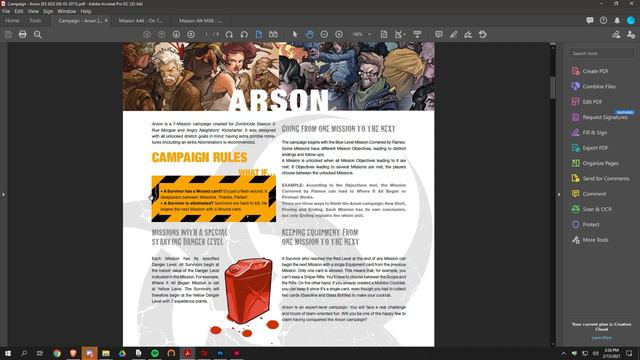Viewport: 640px width, 360px height.
Task: Add a sticky note comment
Action: 439,35
